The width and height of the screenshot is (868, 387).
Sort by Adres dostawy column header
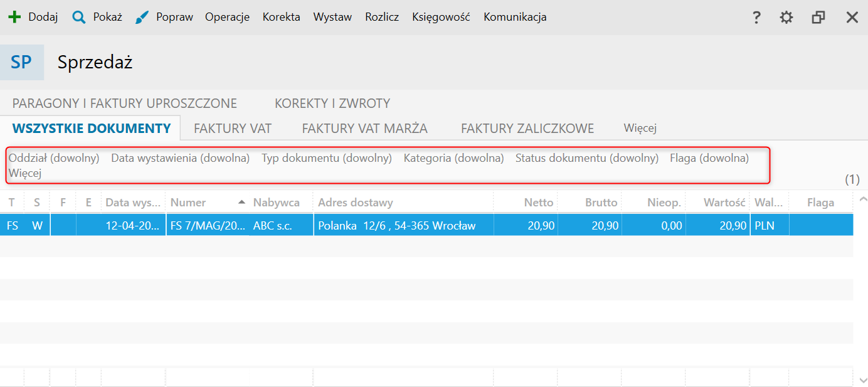pyautogui.click(x=403, y=203)
